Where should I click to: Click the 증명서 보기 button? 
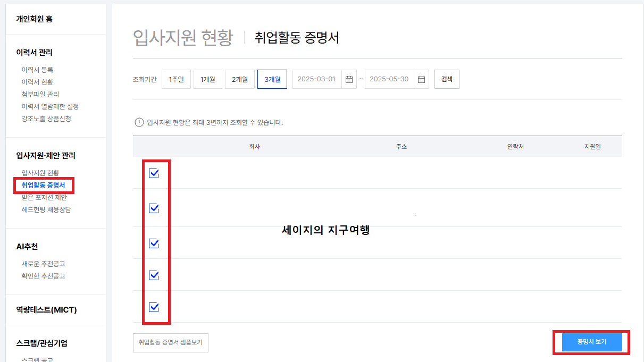click(x=592, y=342)
